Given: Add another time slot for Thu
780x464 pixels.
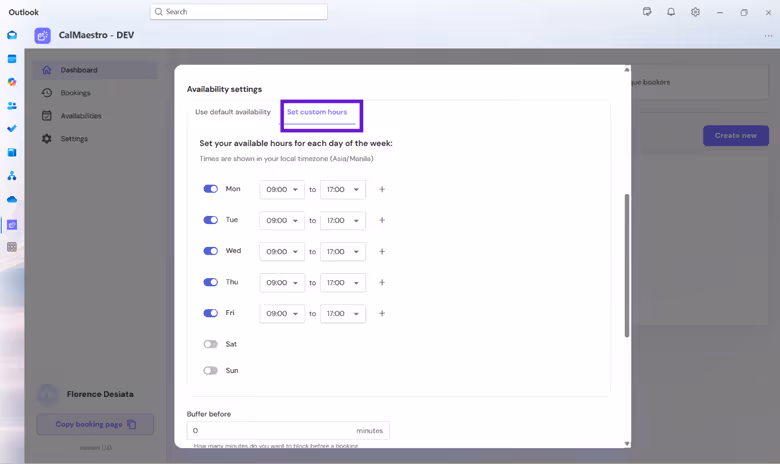Looking at the screenshot, I should tap(382, 282).
